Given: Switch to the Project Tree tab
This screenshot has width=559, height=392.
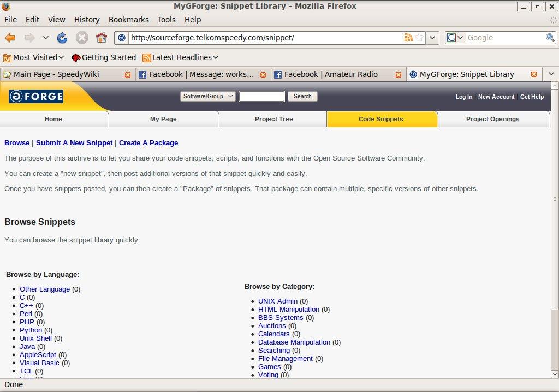Looking at the screenshot, I should point(273,119).
